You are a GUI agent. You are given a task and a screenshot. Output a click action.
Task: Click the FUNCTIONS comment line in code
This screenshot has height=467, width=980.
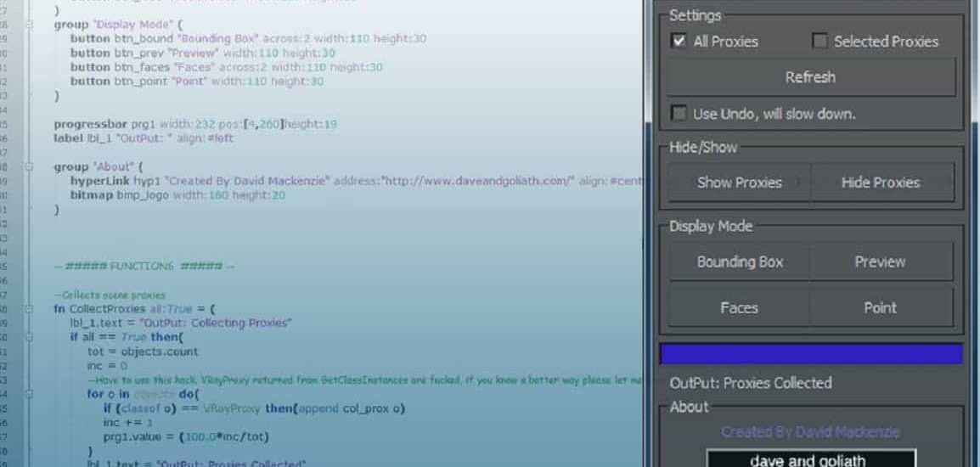144,266
